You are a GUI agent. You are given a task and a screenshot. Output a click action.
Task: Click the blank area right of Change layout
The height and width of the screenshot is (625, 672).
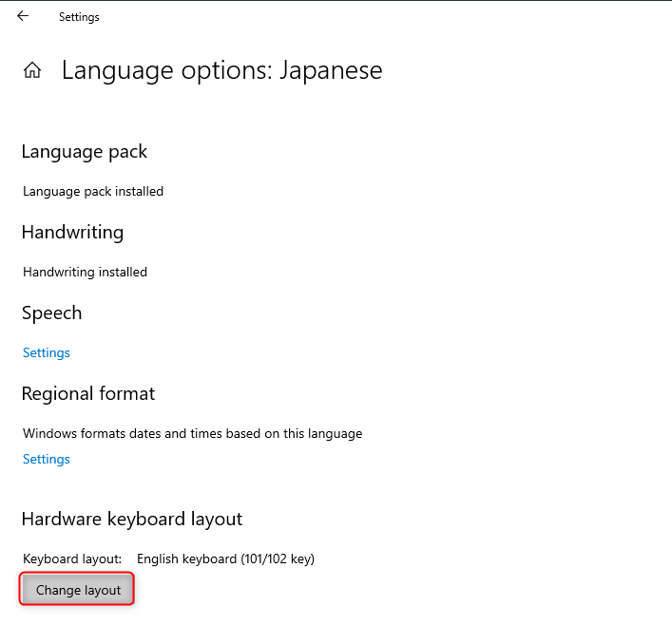[x=380, y=590]
